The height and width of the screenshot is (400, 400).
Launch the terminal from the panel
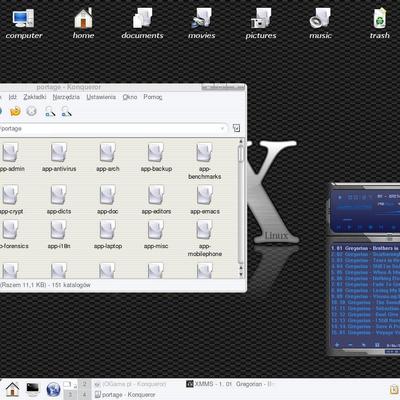(x=33, y=389)
